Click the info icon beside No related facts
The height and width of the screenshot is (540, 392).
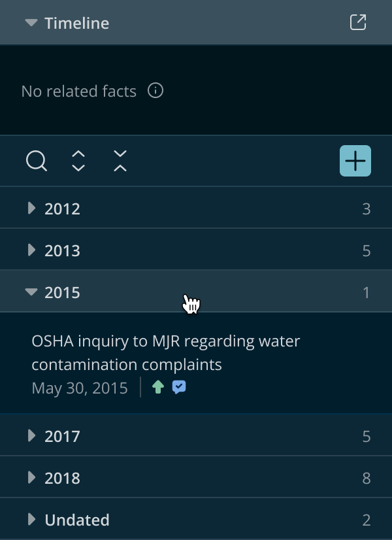(x=155, y=91)
